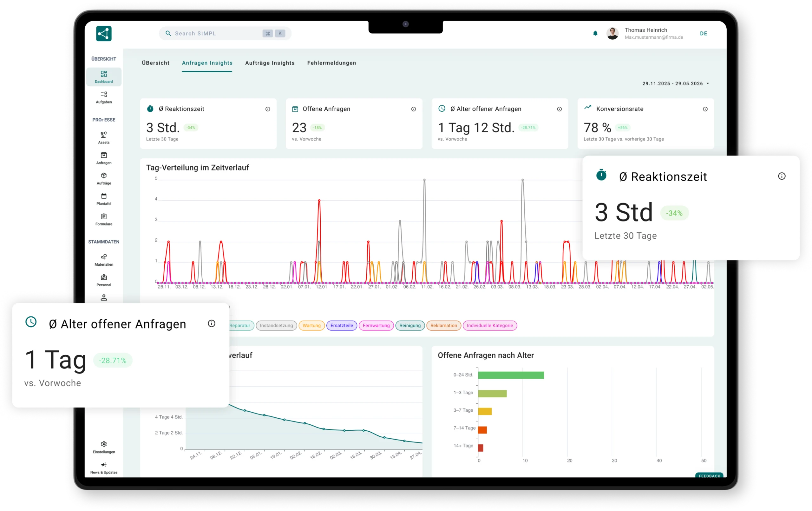Open the Dashboard sidebar icon
This screenshot has height=511, width=812.
tap(103, 76)
